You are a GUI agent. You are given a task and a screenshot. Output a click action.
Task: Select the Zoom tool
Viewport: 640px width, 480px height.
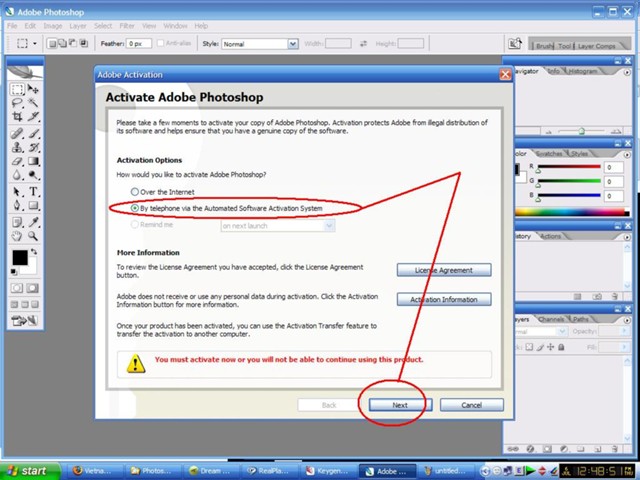click(x=33, y=236)
